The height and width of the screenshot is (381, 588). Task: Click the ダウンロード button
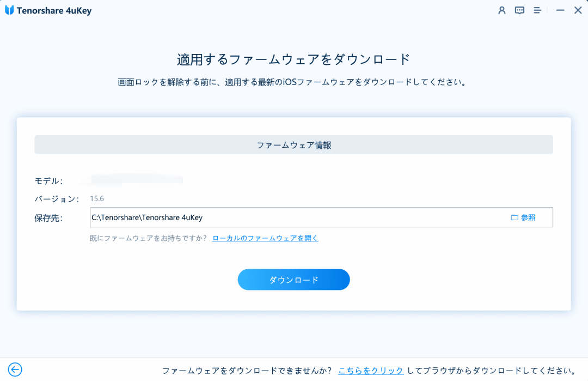pos(293,279)
